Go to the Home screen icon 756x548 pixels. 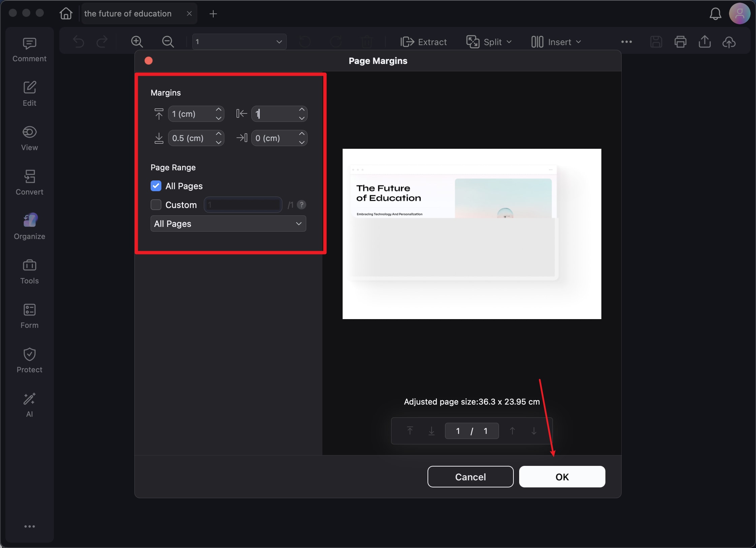click(66, 13)
